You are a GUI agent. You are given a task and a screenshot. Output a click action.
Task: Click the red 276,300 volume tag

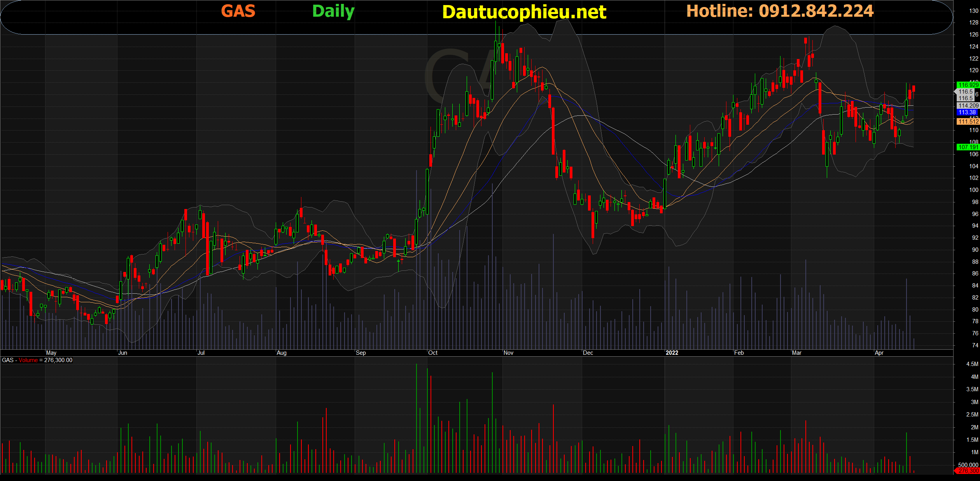point(968,471)
